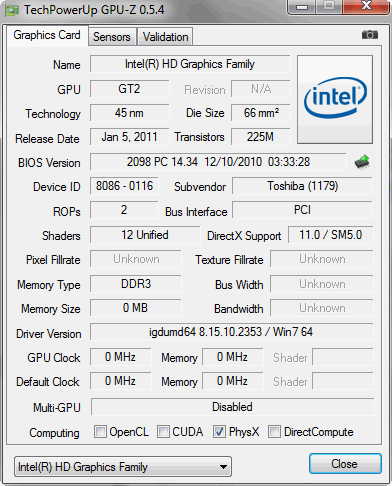Click the Die Size value 66 mm²

click(x=261, y=113)
